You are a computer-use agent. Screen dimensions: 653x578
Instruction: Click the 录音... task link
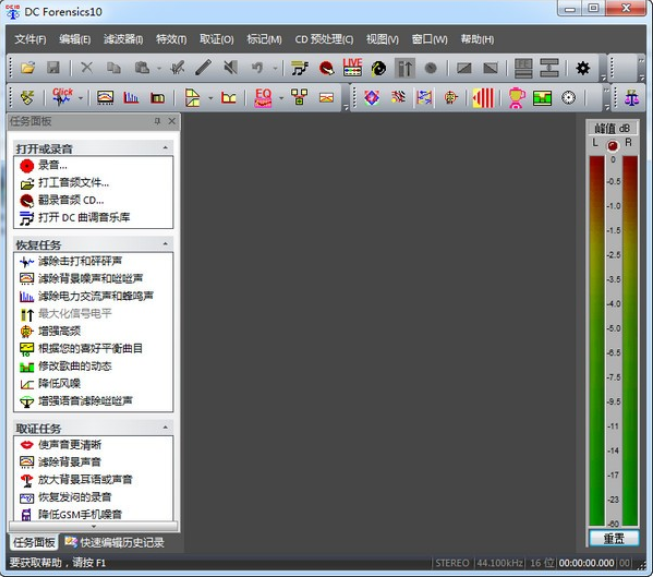53,165
